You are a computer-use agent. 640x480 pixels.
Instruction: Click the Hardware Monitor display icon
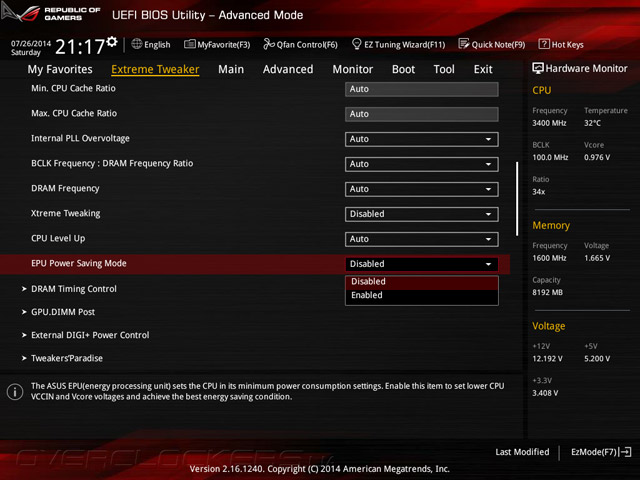(x=538, y=68)
